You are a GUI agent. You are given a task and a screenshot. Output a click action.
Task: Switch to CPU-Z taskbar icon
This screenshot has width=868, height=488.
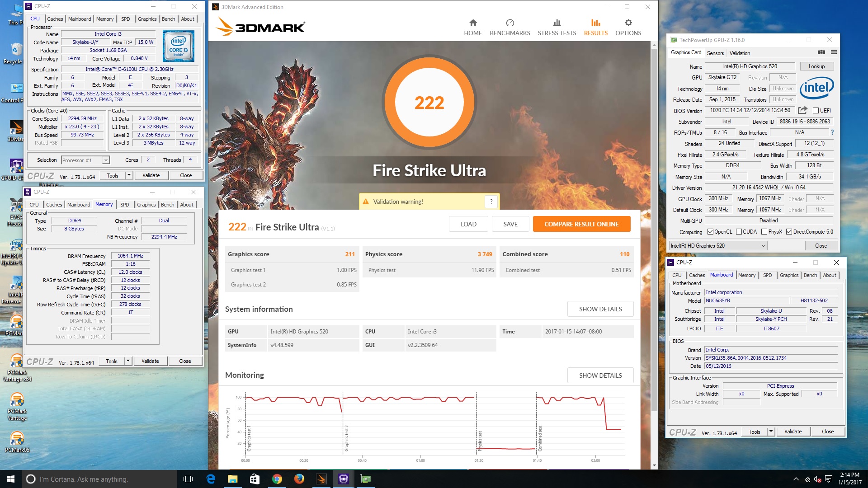pos(343,479)
